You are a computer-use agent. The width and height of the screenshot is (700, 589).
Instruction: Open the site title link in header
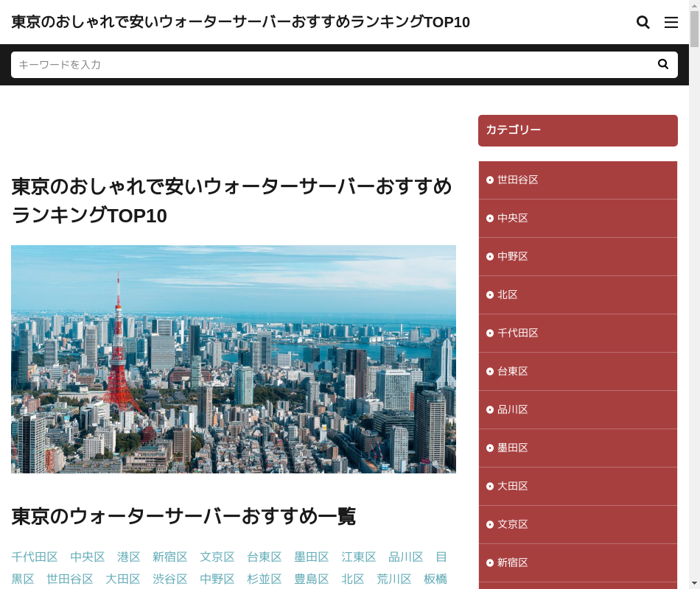240,22
